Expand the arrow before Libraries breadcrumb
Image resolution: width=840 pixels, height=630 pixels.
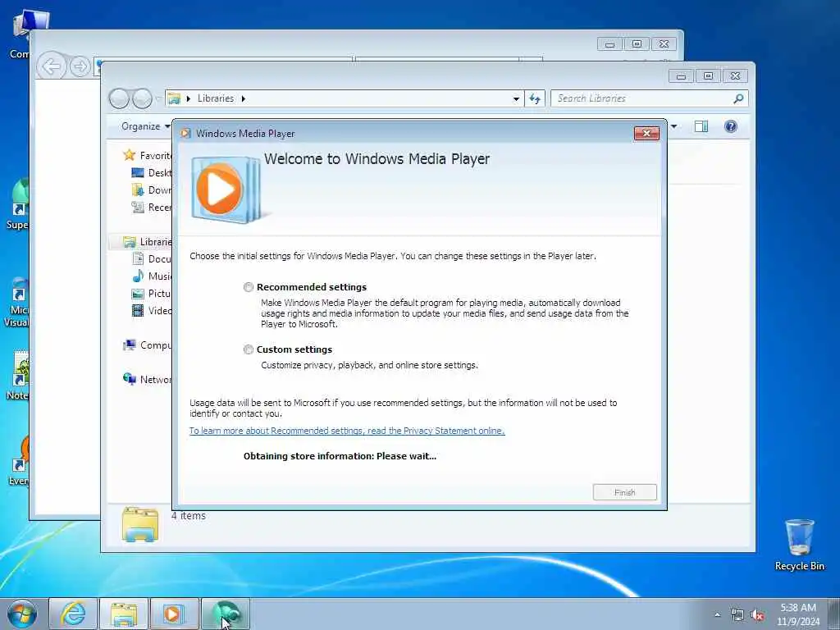click(189, 98)
